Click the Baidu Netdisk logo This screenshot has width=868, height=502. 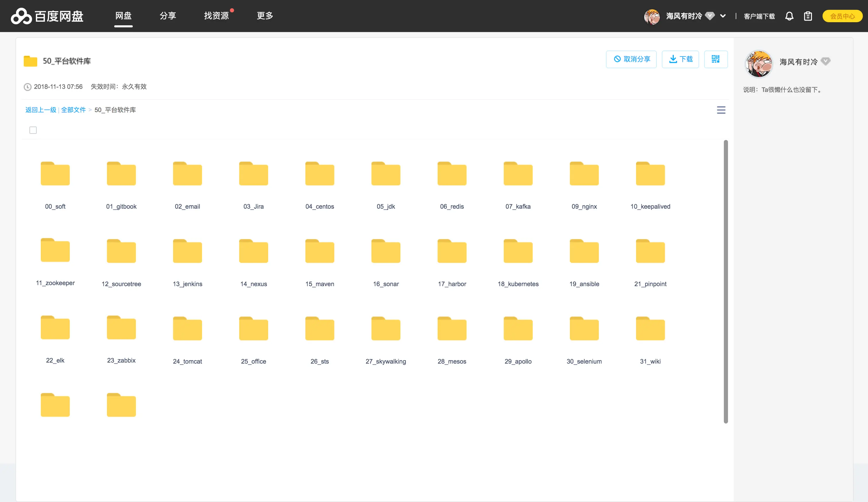click(x=47, y=16)
